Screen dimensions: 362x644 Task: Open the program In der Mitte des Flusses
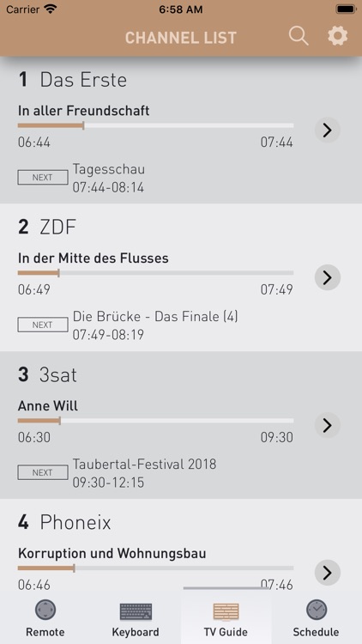(94, 258)
